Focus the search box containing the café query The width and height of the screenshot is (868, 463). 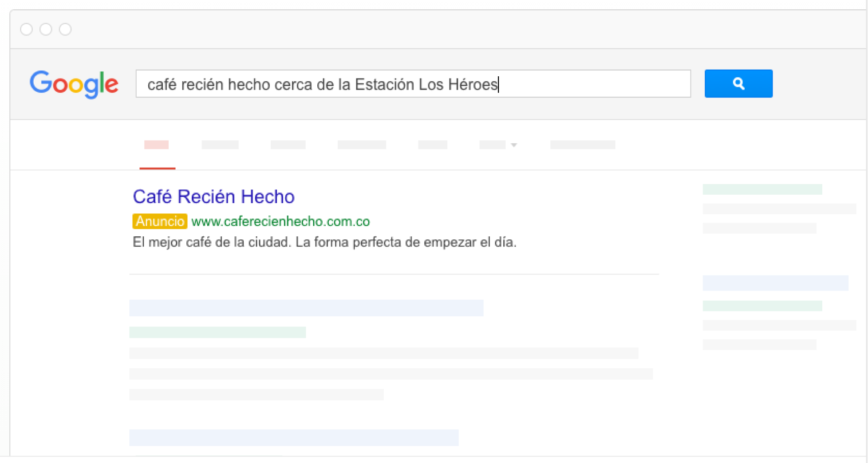[413, 84]
